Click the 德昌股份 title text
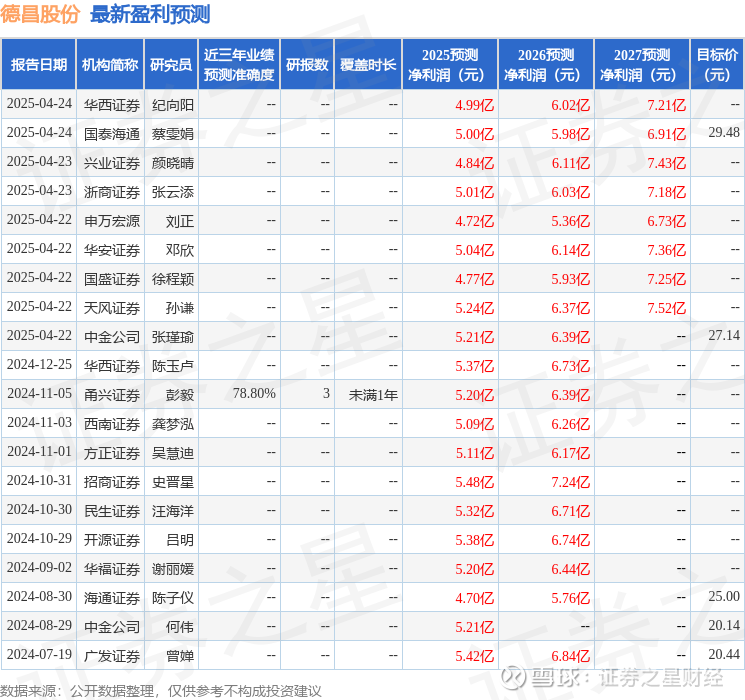Viewport: 745px width, 700px height. 40,14
